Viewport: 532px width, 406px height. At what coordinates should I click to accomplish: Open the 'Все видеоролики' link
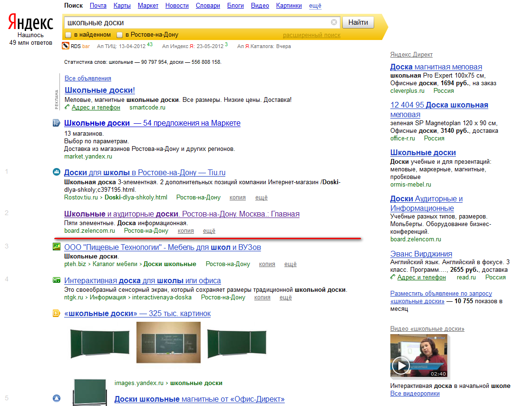click(415, 394)
